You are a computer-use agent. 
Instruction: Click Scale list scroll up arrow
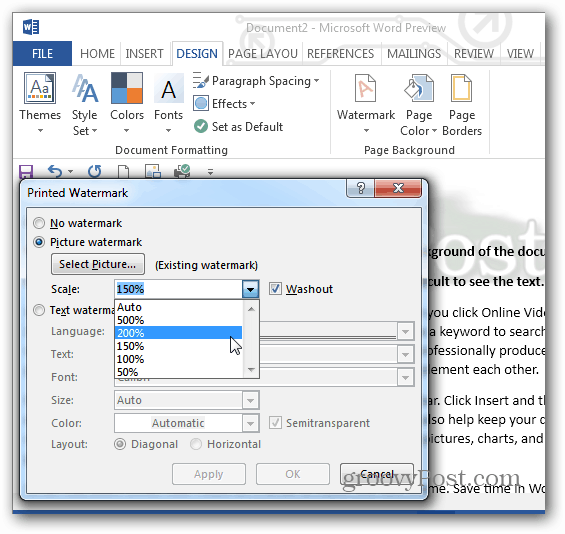pyautogui.click(x=251, y=309)
